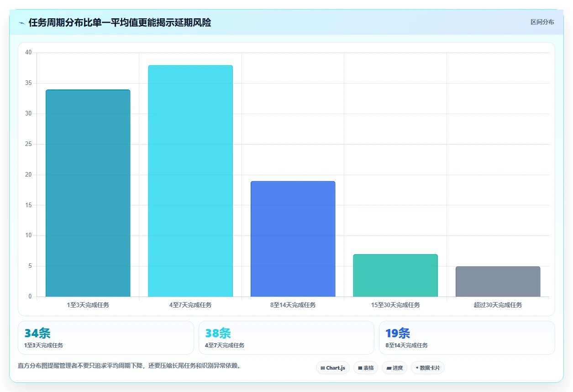Click y-axis value 10

coord(29,235)
